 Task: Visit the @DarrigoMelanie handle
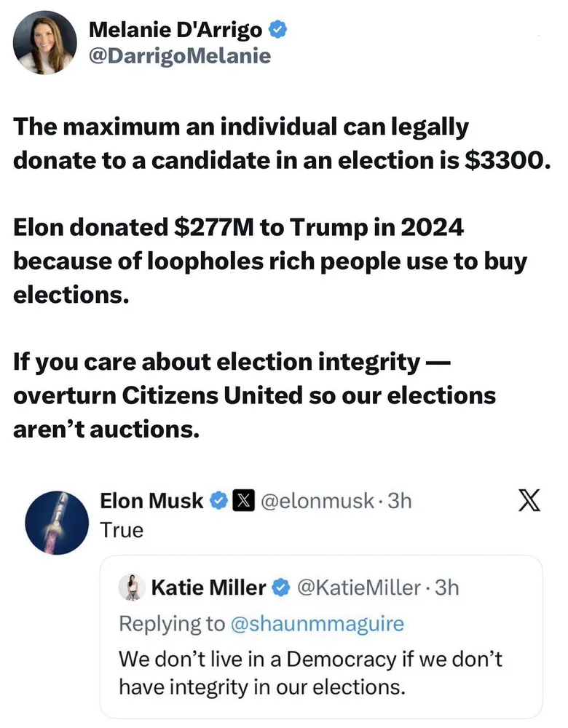click(x=178, y=55)
